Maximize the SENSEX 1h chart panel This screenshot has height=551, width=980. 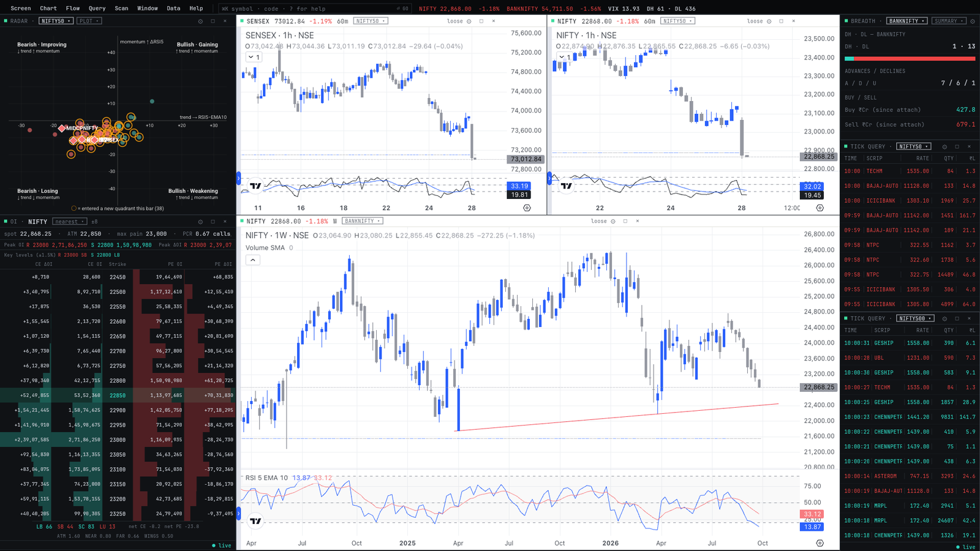tap(481, 21)
